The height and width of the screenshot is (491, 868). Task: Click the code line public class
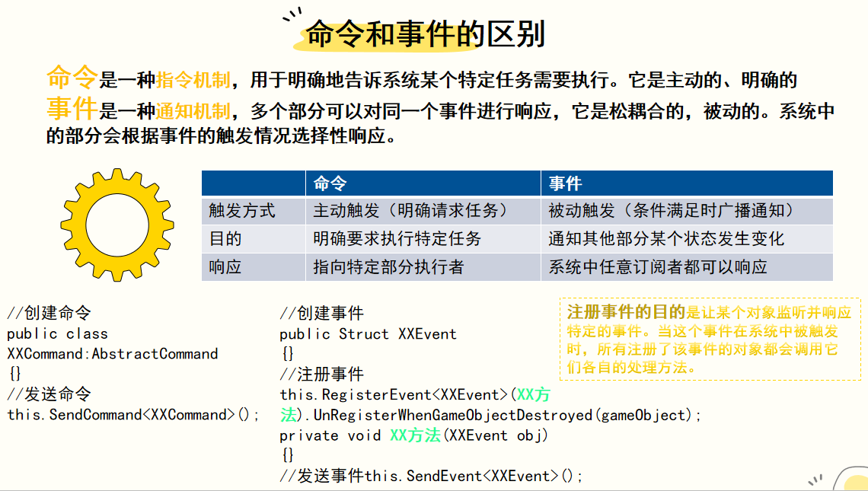[x=57, y=333]
